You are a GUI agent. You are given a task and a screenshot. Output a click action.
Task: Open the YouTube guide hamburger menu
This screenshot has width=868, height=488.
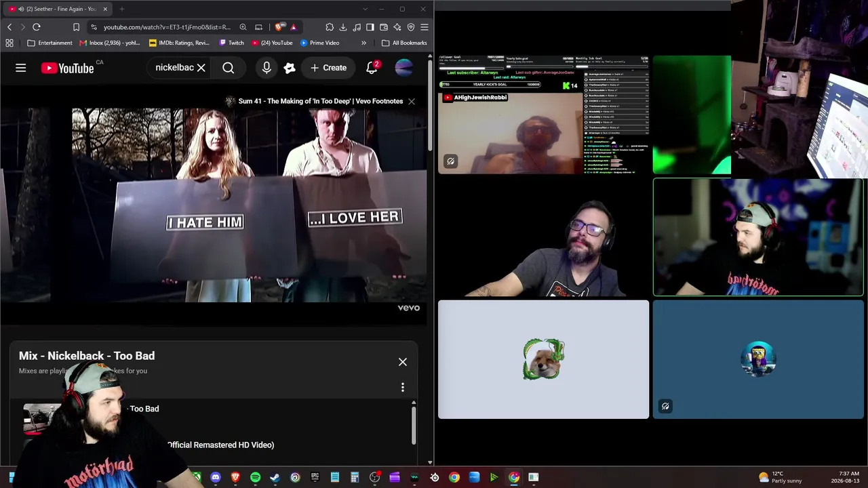click(x=21, y=68)
